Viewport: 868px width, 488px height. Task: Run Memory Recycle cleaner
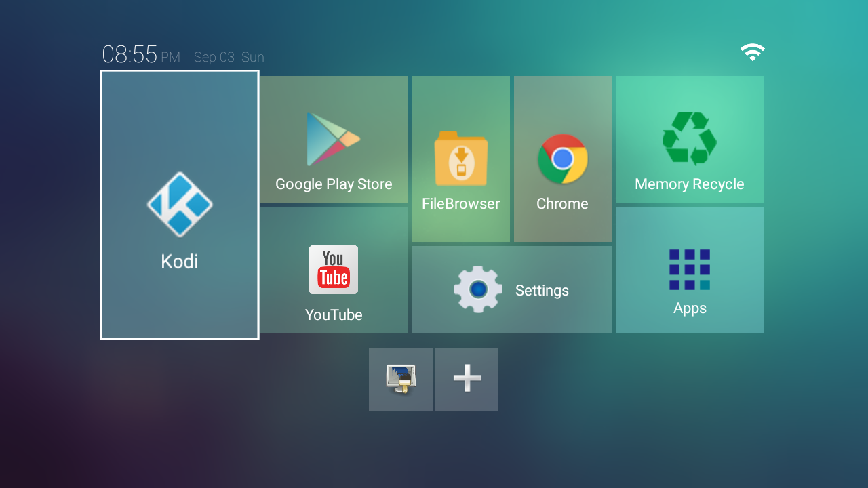pos(690,139)
